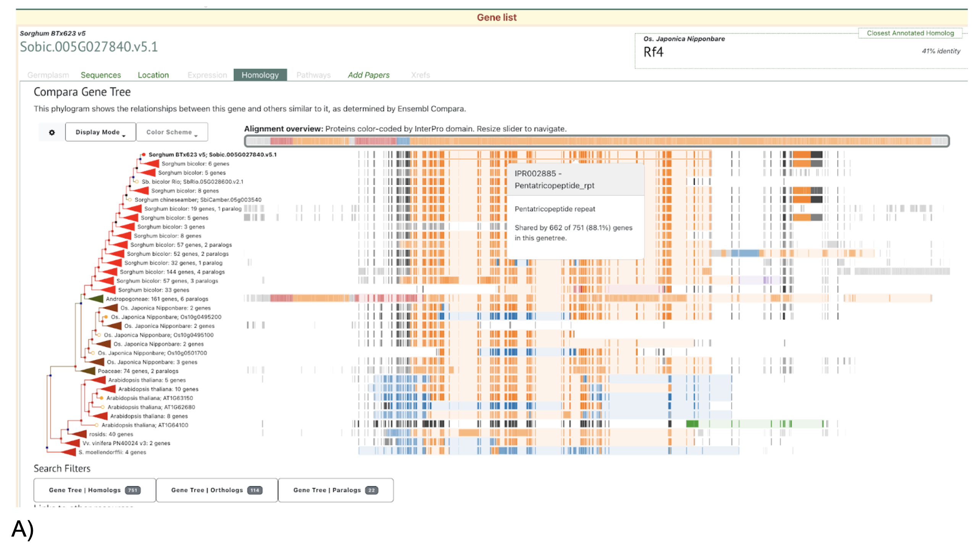Expand Sorghum bicolor 144 genes triangle

109,272
